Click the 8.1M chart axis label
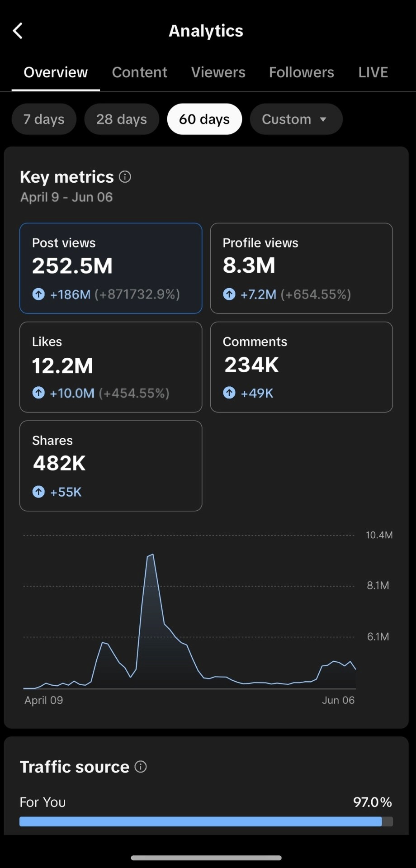The image size is (416, 868). 378,585
